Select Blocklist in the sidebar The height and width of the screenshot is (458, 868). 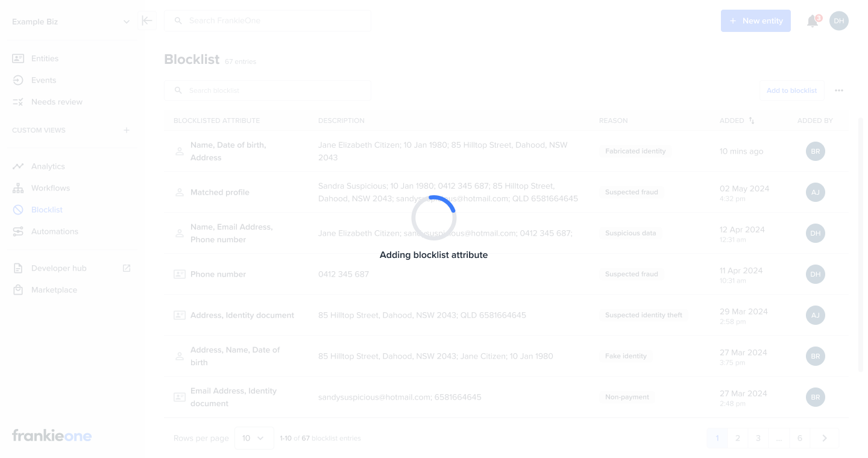(x=47, y=210)
